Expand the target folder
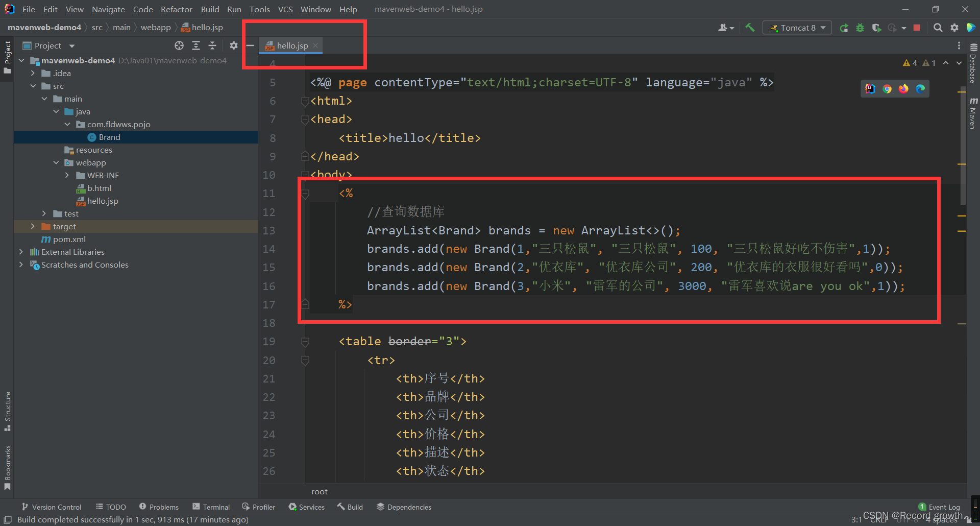Viewport: 980px width, 526px height. point(33,226)
